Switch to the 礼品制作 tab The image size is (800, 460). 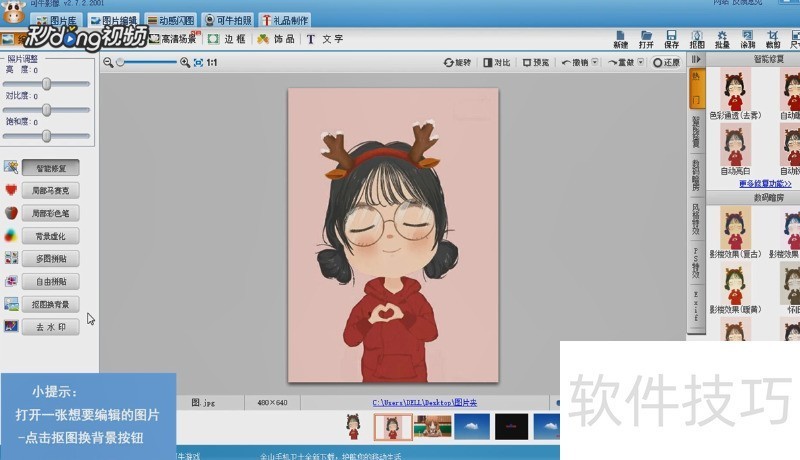285,20
